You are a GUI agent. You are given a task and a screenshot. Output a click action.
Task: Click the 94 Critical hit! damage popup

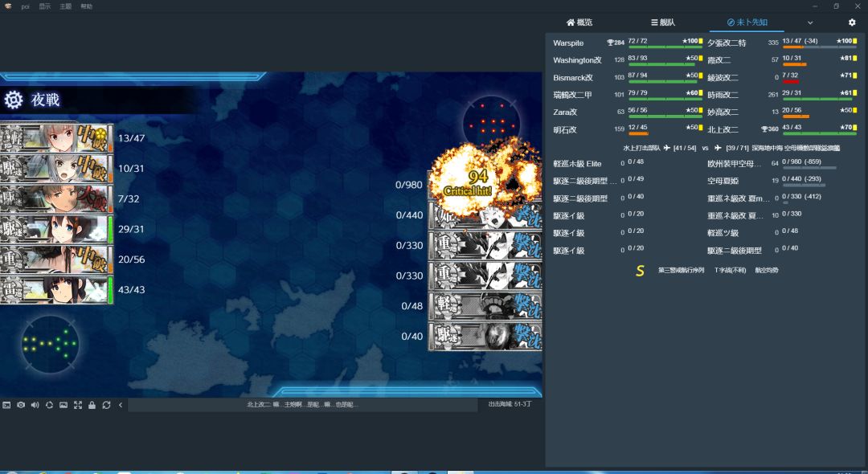[x=468, y=182]
